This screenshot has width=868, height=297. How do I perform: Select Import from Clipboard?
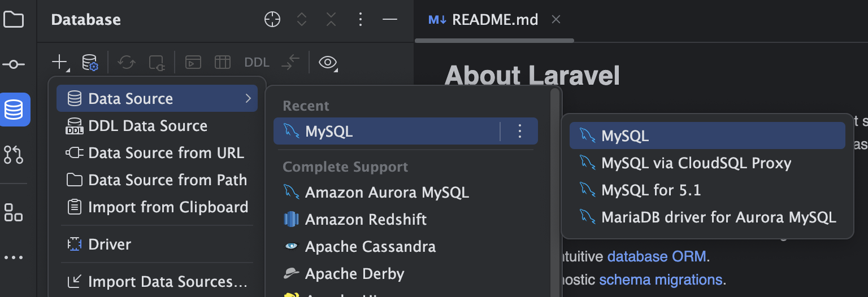[x=157, y=207]
